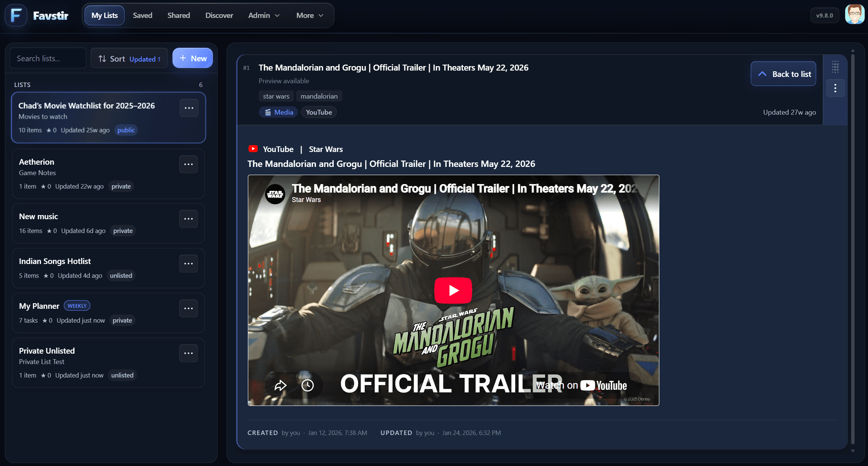Click the Star Wars channel avatar in video
This screenshot has height=466, width=868.
pyautogui.click(x=275, y=194)
